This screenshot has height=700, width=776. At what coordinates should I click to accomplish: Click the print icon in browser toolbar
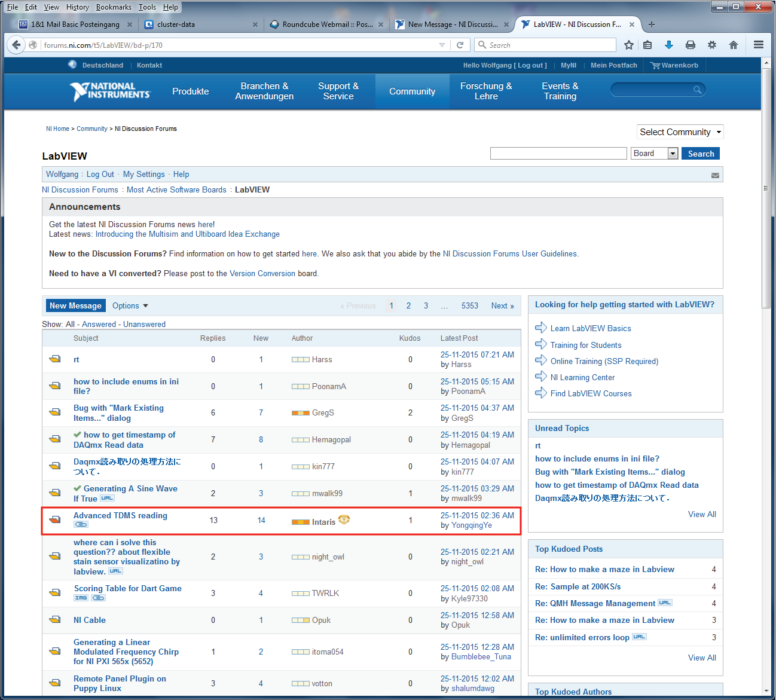point(691,45)
